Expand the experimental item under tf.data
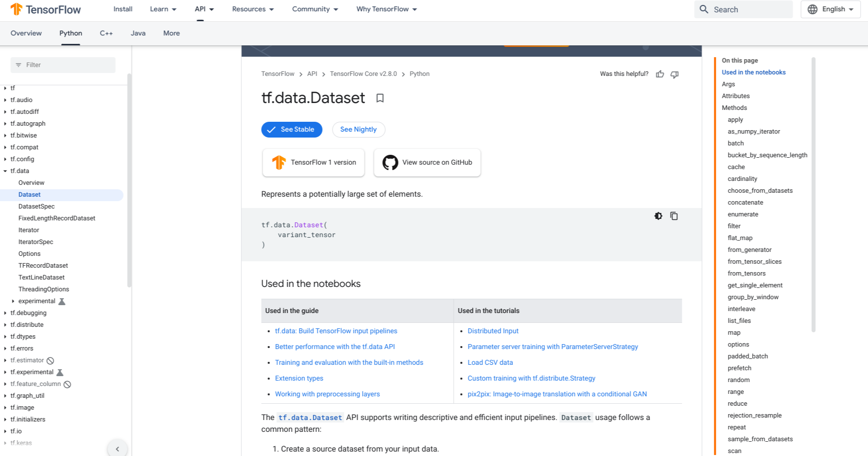The width and height of the screenshot is (868, 456). point(13,301)
